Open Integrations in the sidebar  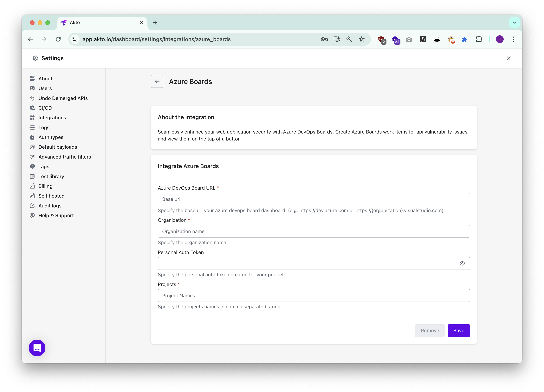point(52,118)
